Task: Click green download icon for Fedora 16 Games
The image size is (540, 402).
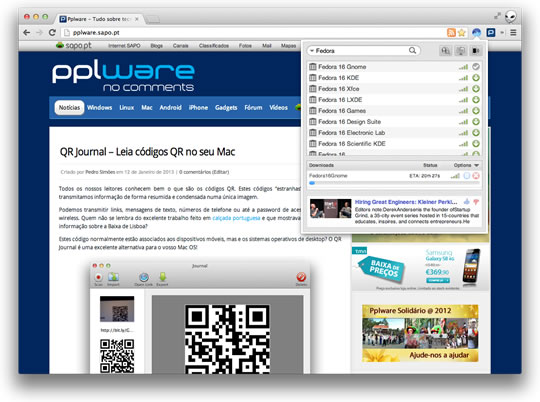Action: [476, 111]
